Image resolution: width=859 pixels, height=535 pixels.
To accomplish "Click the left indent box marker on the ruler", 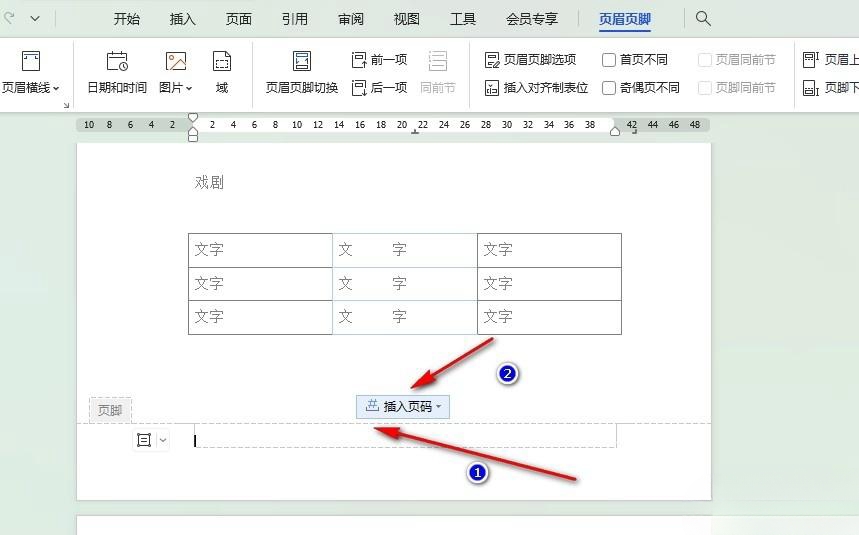I will tap(193, 139).
